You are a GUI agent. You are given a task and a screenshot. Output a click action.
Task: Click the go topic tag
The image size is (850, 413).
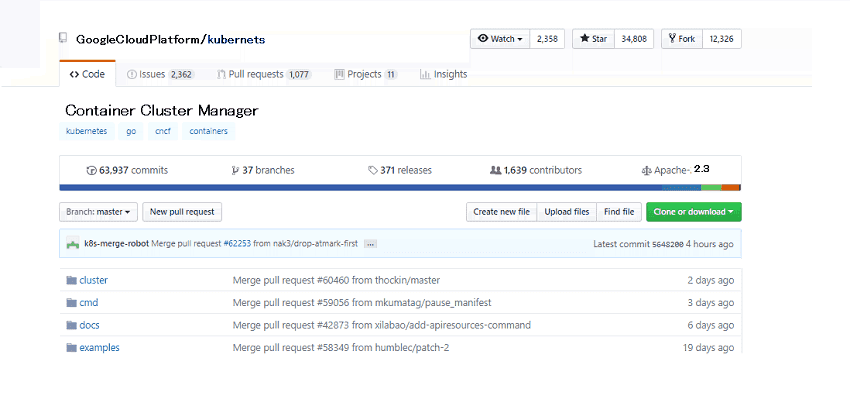[x=131, y=131]
